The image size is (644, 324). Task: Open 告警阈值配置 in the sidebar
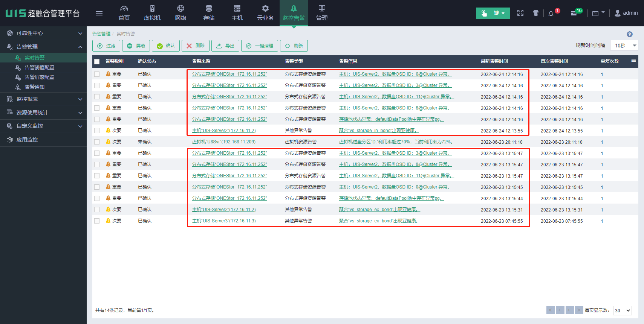pos(39,67)
